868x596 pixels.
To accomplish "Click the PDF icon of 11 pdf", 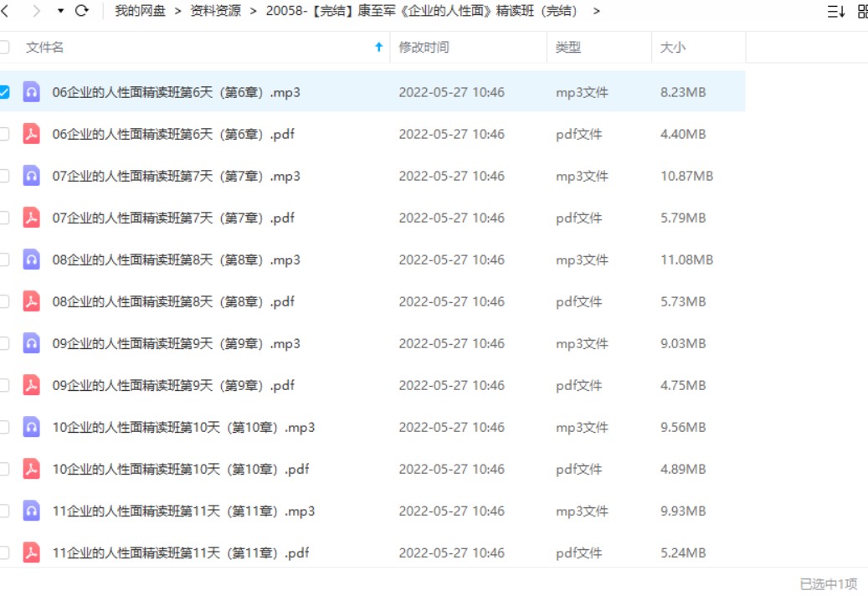I will pos(32,552).
